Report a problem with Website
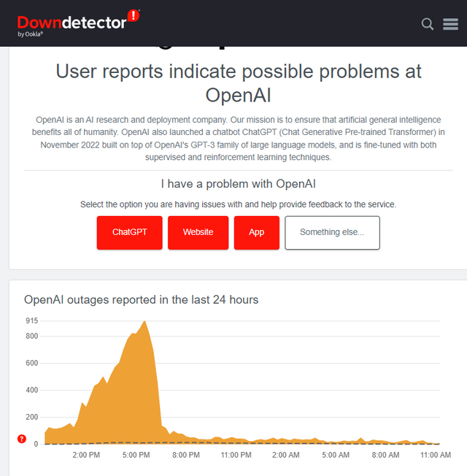Screen dimensions: 467x476 pos(198,233)
